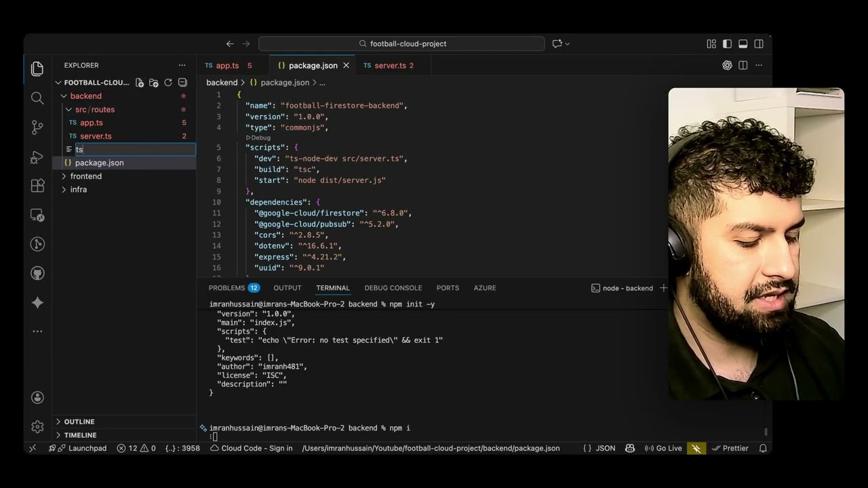Open editor more actions menu
Screen dimensions: 868x488
point(759,65)
